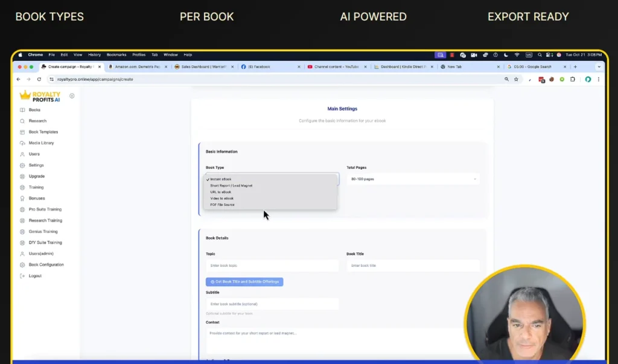Screen dimensions: 618x364
Task: Select Video to eBook option
Action: [x=222, y=199]
